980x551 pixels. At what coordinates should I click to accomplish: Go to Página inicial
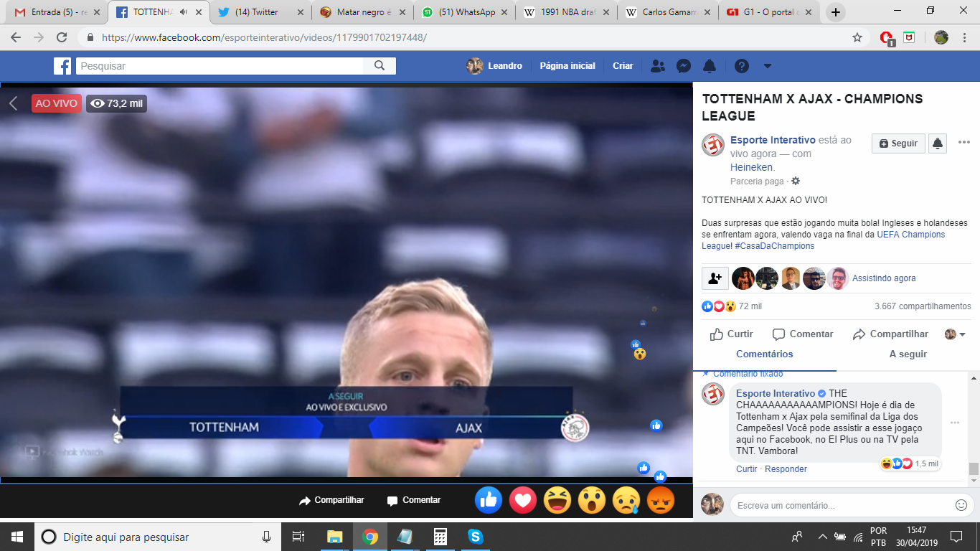point(567,66)
